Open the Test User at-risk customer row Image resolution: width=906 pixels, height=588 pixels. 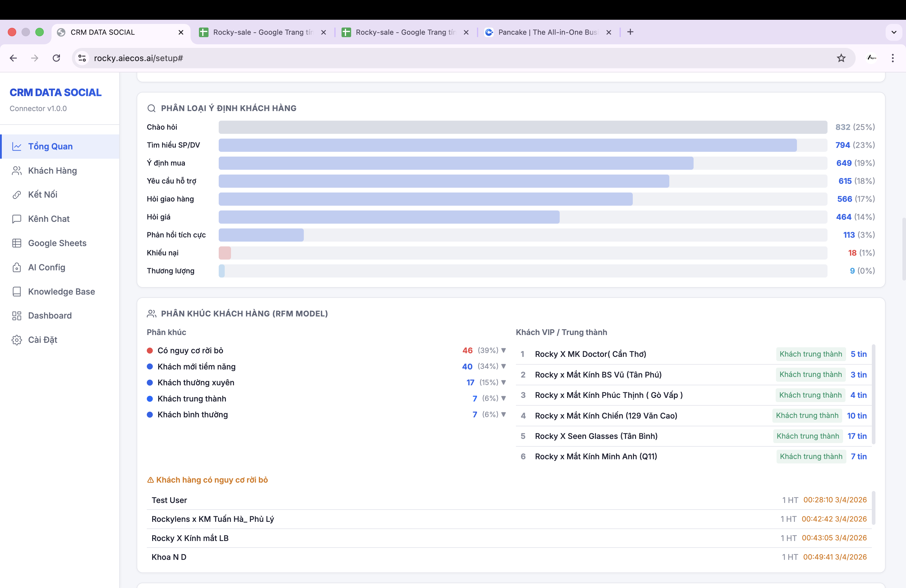click(x=509, y=500)
